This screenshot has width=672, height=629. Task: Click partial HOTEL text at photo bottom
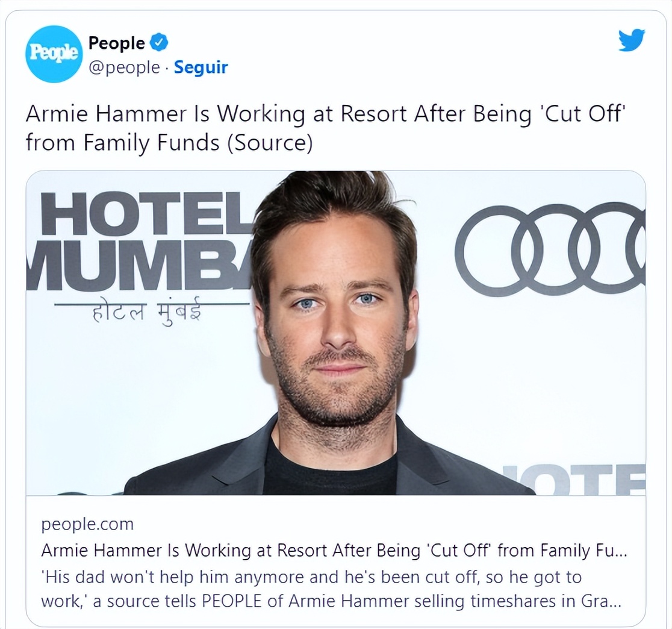[x=574, y=480]
